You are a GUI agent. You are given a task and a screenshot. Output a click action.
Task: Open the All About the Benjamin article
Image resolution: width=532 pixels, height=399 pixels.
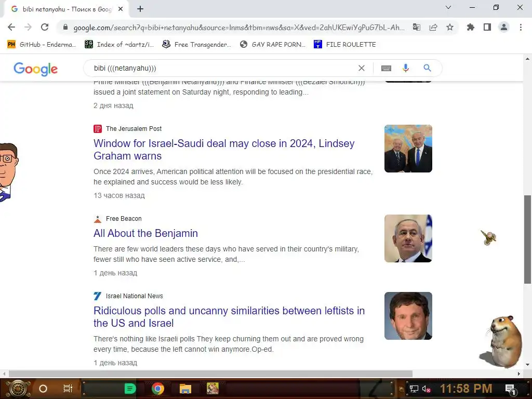click(x=145, y=233)
